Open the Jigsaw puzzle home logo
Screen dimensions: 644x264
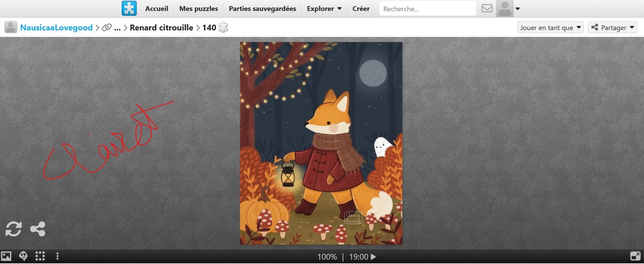129,8
